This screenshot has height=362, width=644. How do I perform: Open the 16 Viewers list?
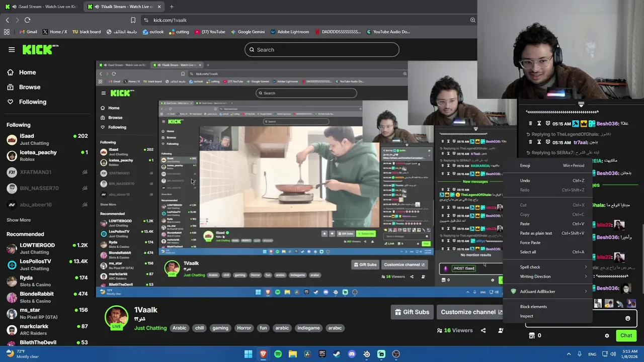tap(455, 330)
